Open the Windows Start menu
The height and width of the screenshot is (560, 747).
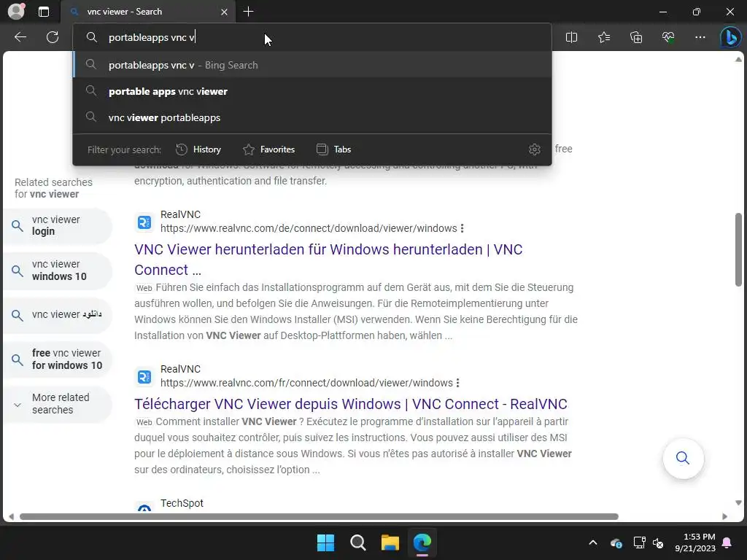point(326,542)
